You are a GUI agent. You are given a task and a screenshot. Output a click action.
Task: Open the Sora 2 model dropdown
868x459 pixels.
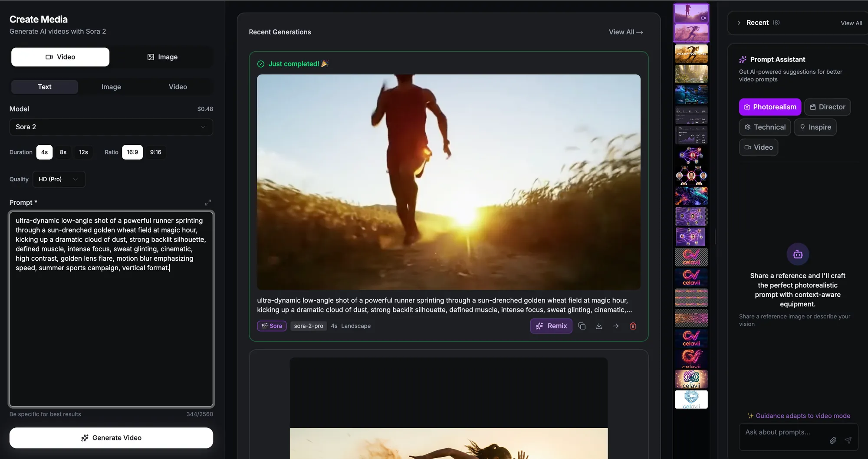click(111, 127)
